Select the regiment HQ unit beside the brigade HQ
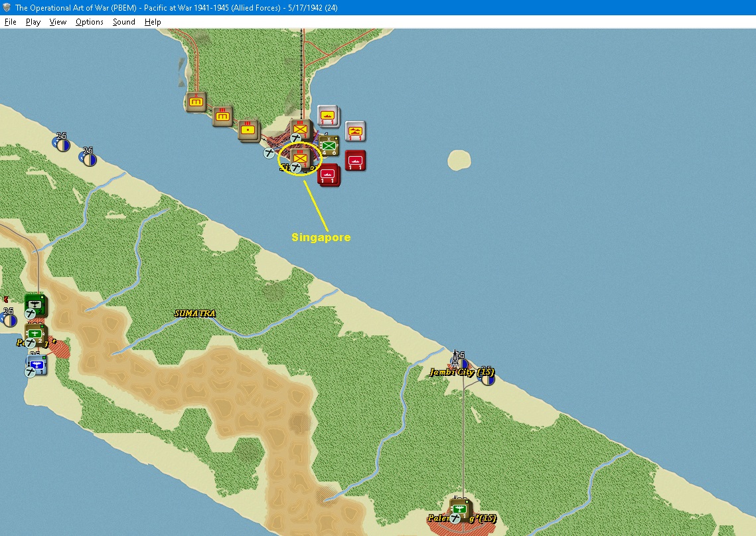This screenshot has width=756, height=536. pyautogui.click(x=223, y=116)
